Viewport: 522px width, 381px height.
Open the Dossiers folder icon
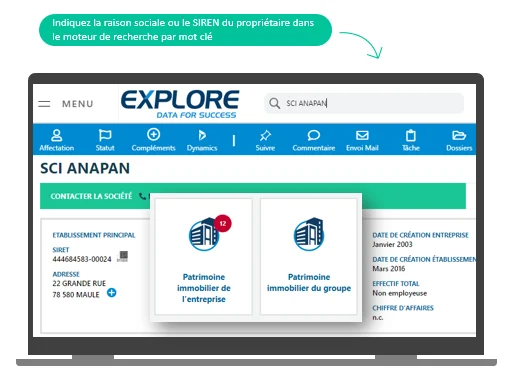pyautogui.click(x=459, y=135)
